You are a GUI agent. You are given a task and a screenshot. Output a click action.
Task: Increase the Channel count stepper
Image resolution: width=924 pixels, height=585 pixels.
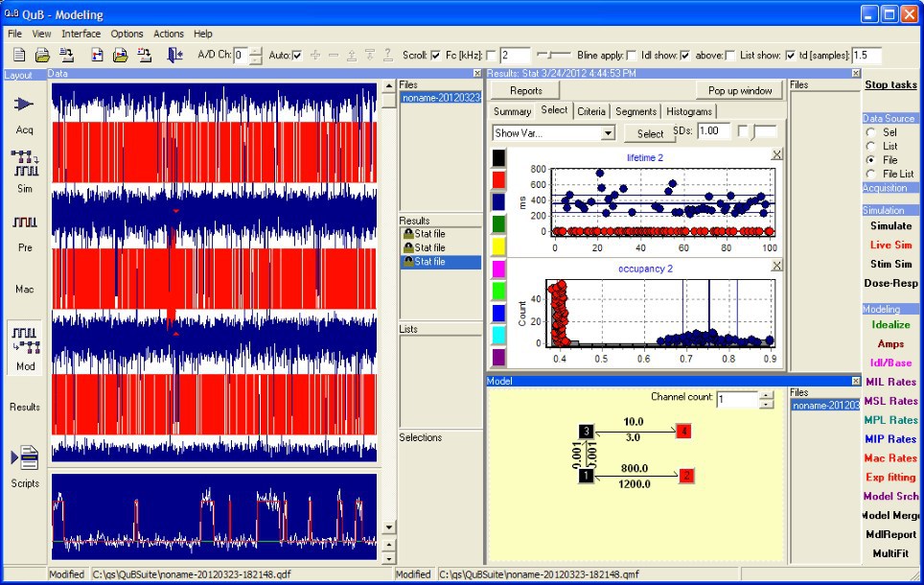(765, 393)
